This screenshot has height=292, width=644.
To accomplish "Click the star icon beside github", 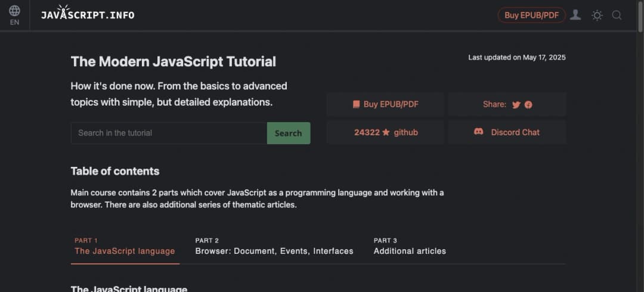I will [x=386, y=132].
